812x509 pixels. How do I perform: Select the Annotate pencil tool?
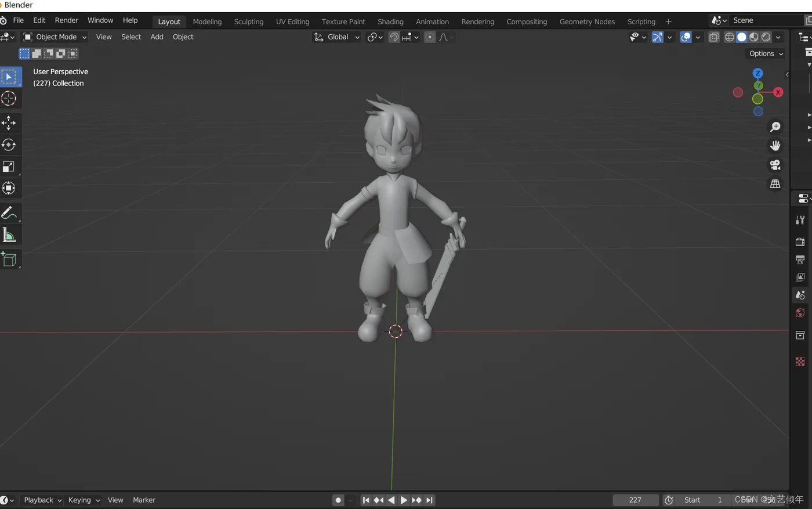point(9,213)
